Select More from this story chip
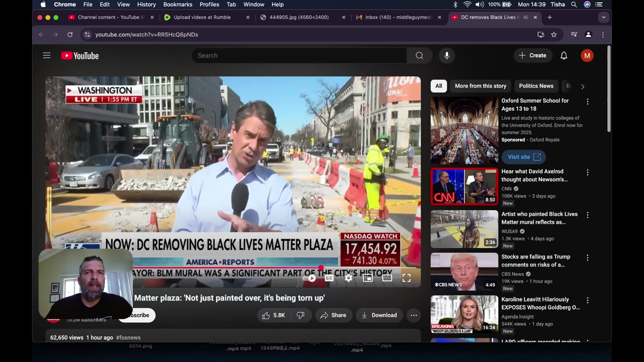Screen dimensions: 644x362 (x=480, y=86)
